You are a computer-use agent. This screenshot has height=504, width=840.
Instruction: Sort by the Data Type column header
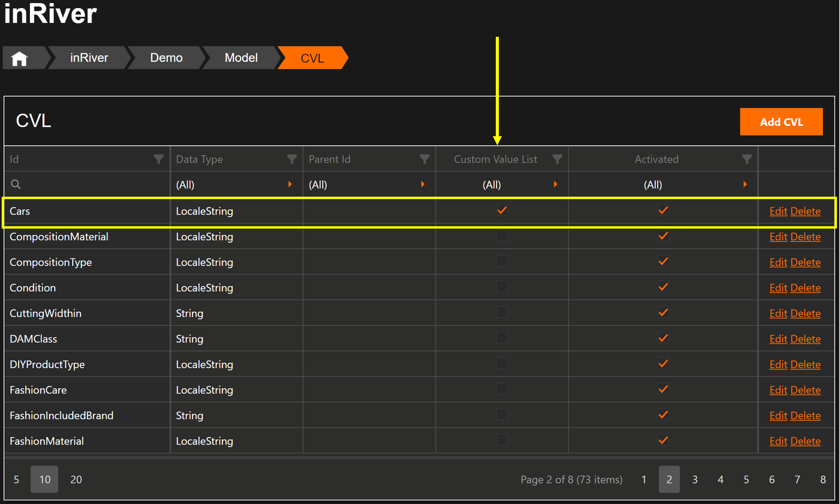click(200, 159)
